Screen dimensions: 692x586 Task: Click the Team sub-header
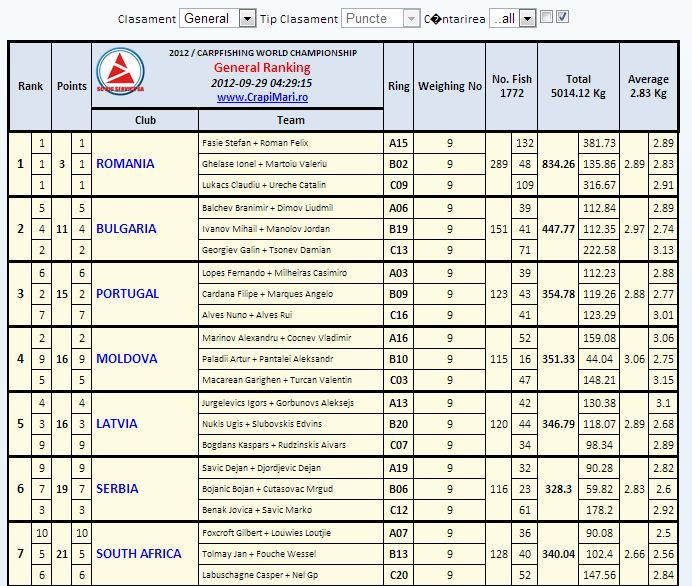pos(290,120)
